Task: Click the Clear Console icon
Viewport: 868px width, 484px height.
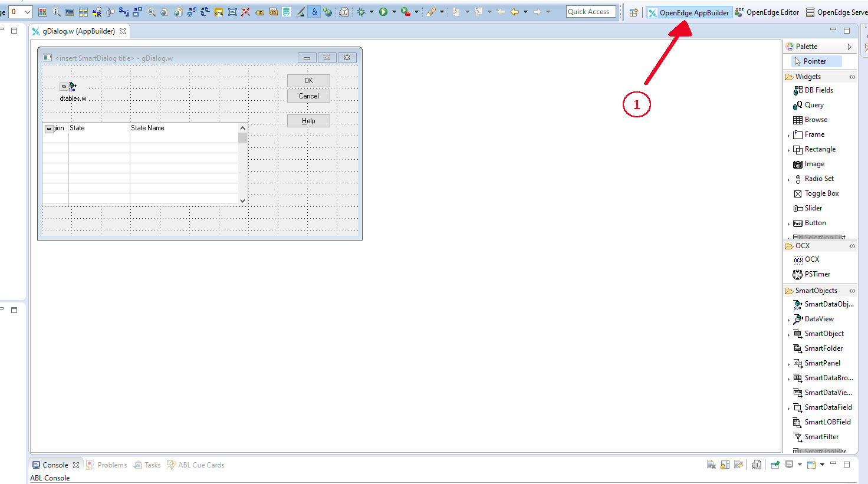Action: pos(711,465)
